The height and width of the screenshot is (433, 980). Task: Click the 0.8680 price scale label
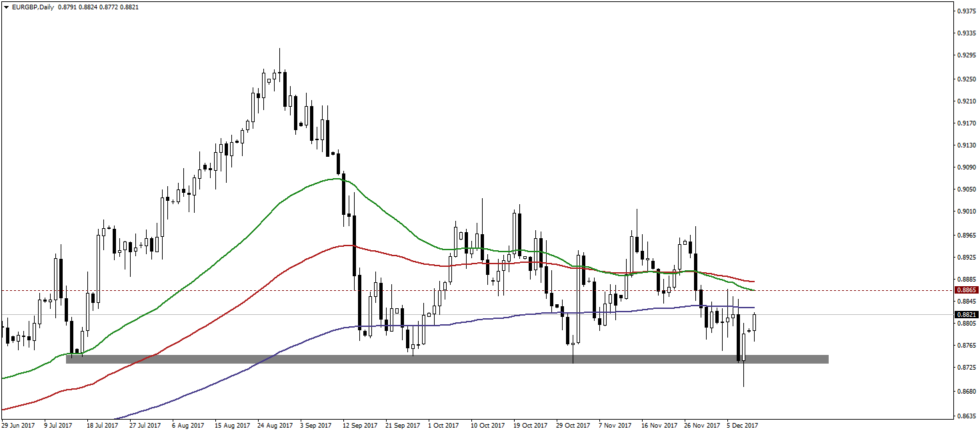coord(967,392)
